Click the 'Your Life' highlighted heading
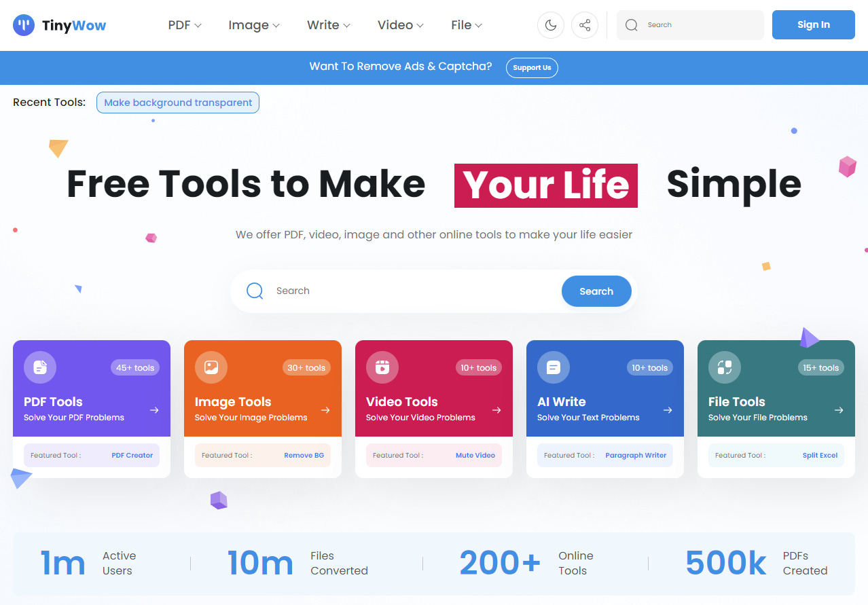 click(x=546, y=185)
